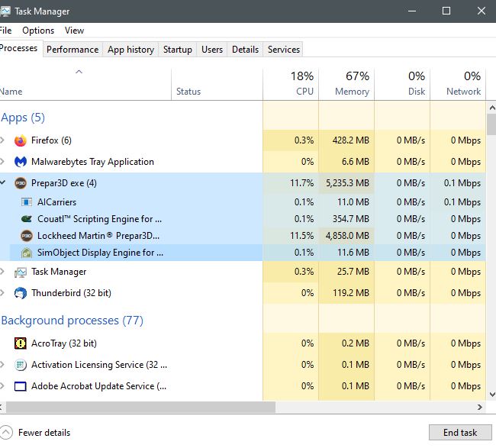The image size is (496, 448).
Task: Click the AcroTray process icon
Action: [21, 343]
